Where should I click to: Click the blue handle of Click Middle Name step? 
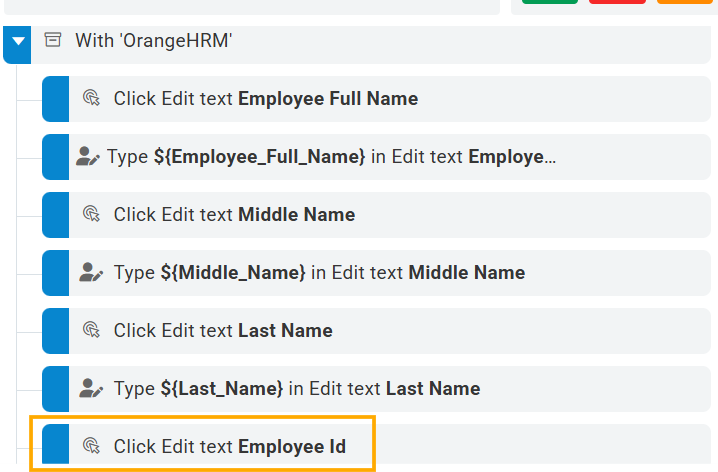[55, 214]
